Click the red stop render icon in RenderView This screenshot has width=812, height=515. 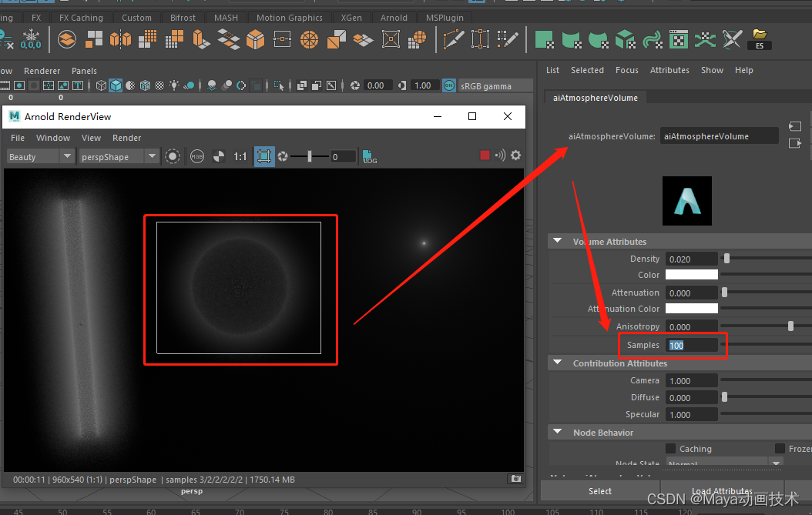[485, 156]
